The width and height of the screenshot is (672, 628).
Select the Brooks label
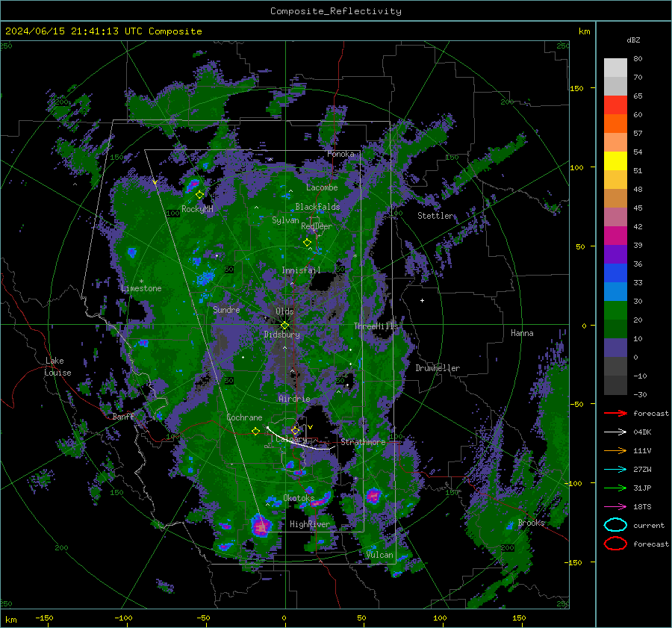pyautogui.click(x=531, y=523)
